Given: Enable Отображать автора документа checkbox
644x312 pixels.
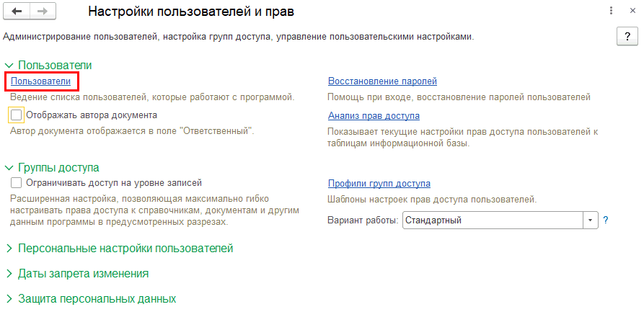Looking at the screenshot, I should tap(16, 115).
